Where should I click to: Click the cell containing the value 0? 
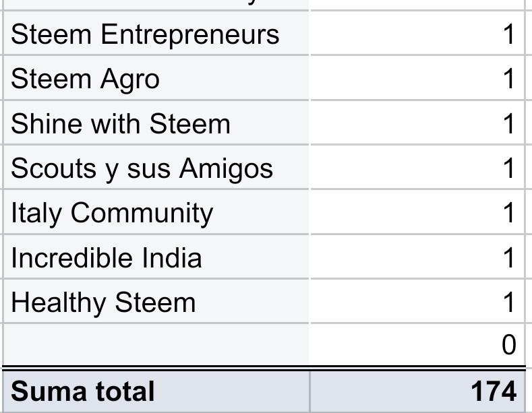[416, 345]
